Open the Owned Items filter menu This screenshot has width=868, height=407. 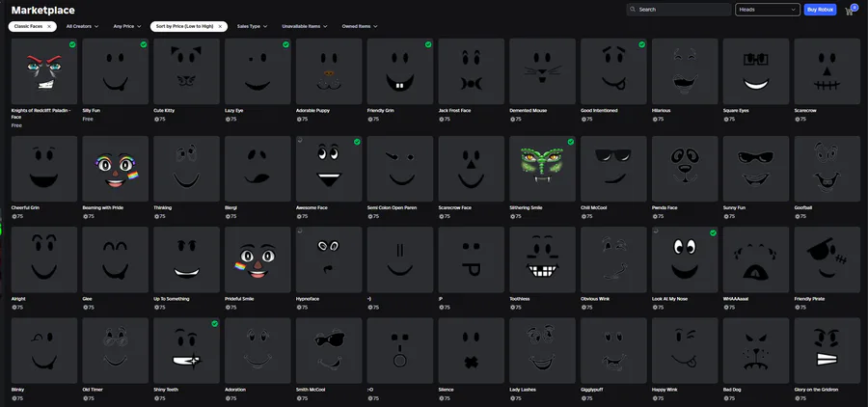tap(360, 26)
